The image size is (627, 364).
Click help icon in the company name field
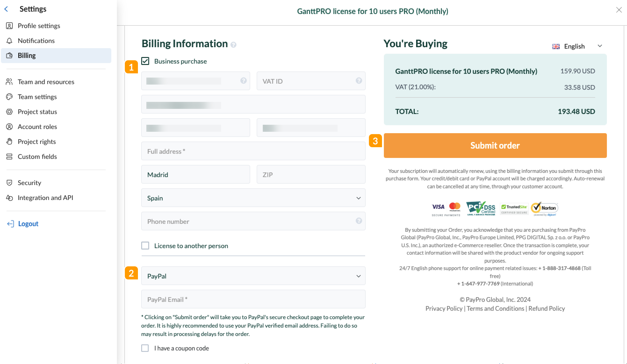[x=243, y=81]
